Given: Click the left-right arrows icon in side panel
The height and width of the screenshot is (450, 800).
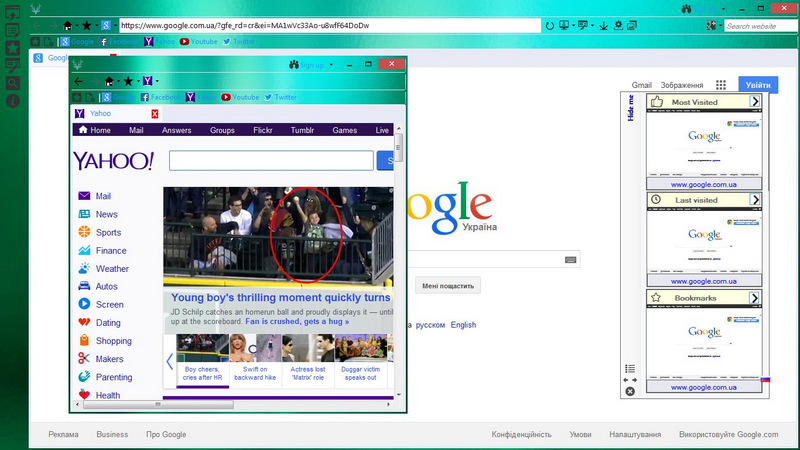Looking at the screenshot, I should [x=630, y=380].
